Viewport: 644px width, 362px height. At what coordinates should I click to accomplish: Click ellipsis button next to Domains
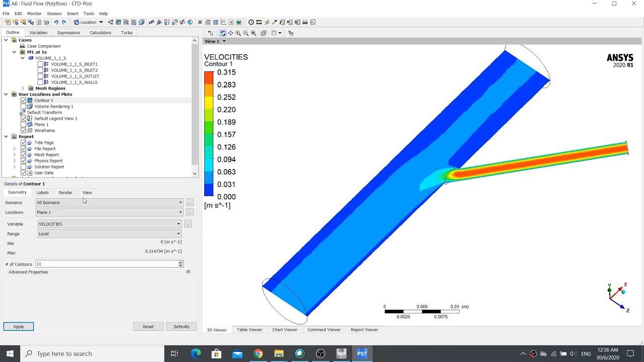pos(190,203)
